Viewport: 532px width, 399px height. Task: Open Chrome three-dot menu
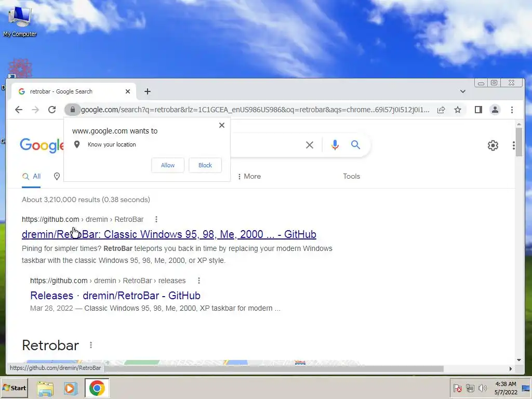[512, 110]
